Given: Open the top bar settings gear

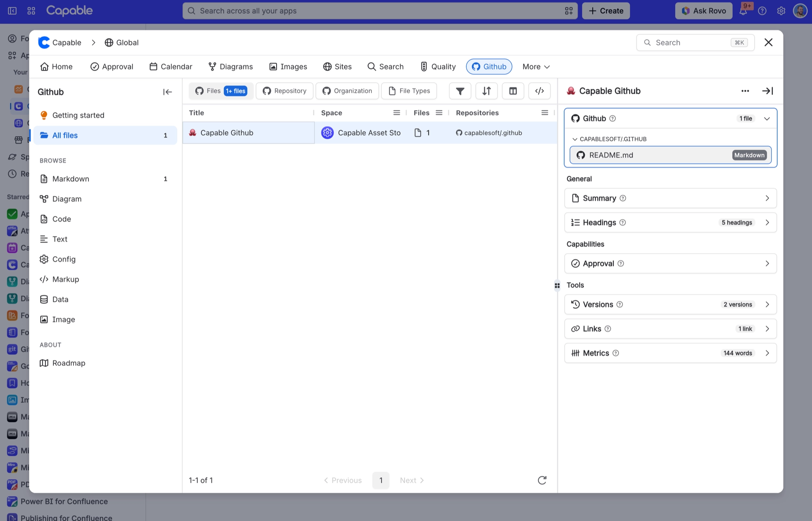Looking at the screenshot, I should click(781, 11).
